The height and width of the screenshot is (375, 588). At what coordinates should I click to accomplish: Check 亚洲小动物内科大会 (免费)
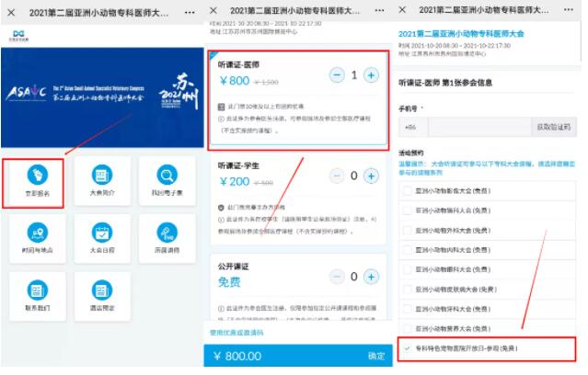point(408,250)
